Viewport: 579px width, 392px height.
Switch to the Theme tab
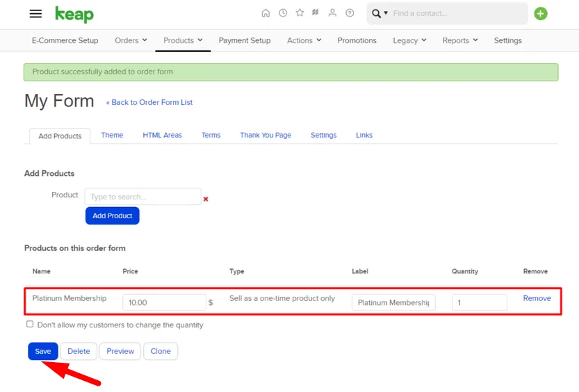click(113, 135)
